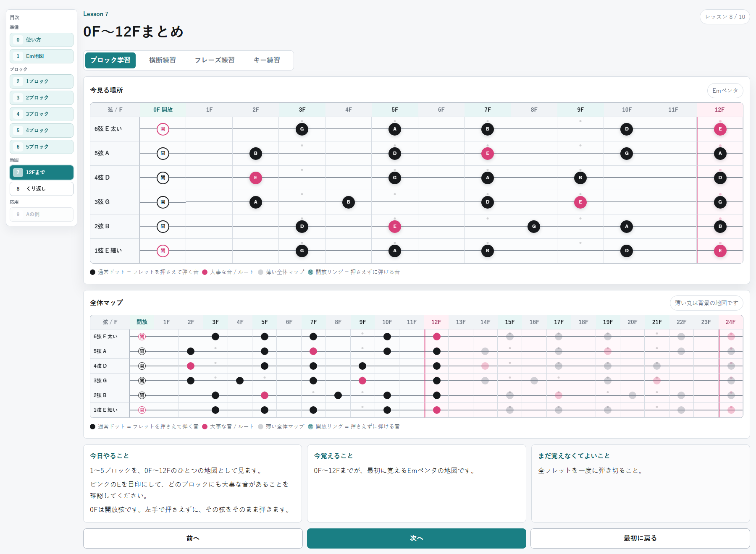This screenshot has height=554, width=756.
Task: Select sidebar item 5ブロック
Action: [42, 147]
